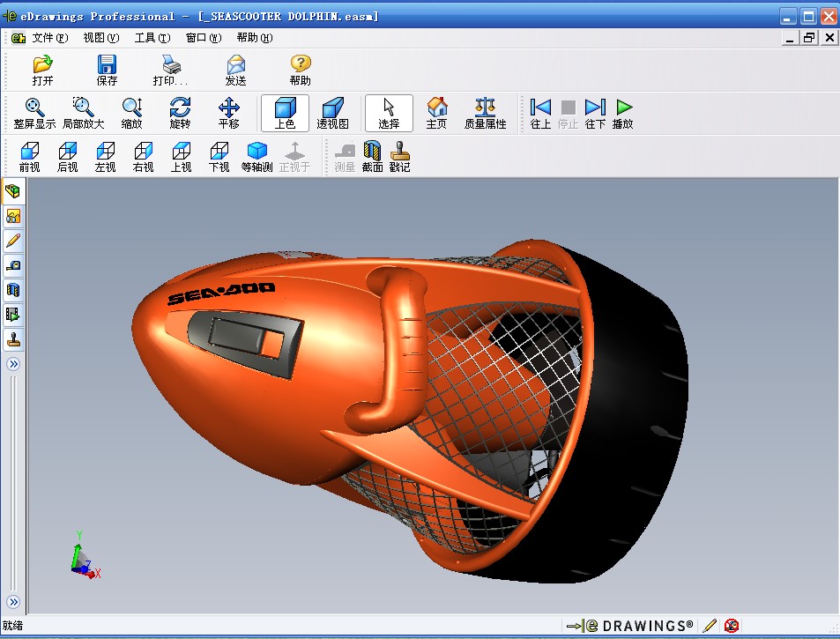840x639 pixels.
Task: Open the 戳记 stamp tool
Action: (x=399, y=157)
